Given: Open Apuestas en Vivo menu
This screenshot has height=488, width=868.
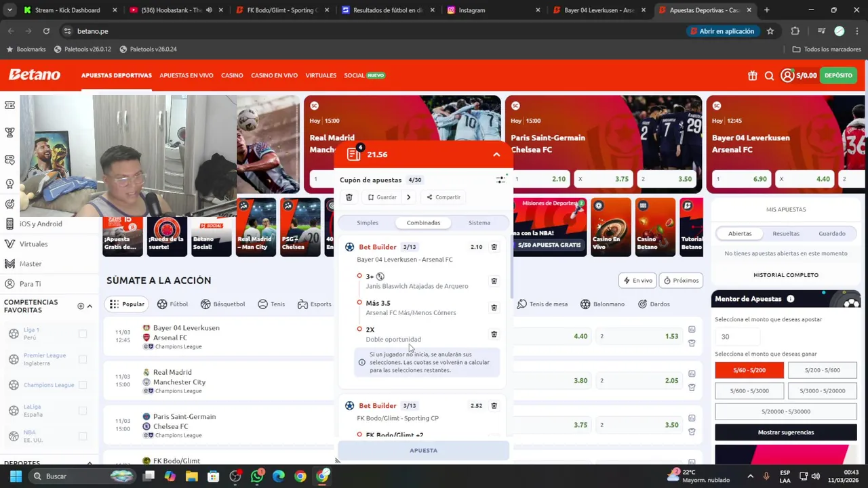Looking at the screenshot, I should [x=186, y=75].
